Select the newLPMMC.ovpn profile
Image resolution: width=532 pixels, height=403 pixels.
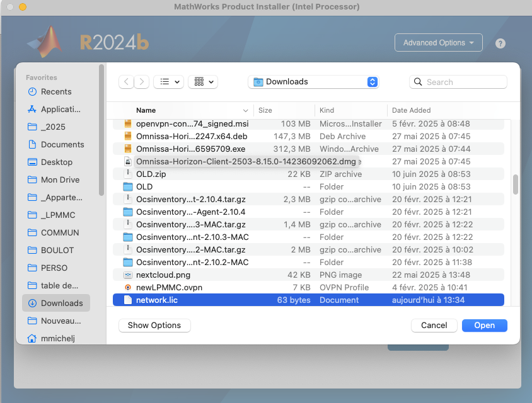click(x=308, y=287)
